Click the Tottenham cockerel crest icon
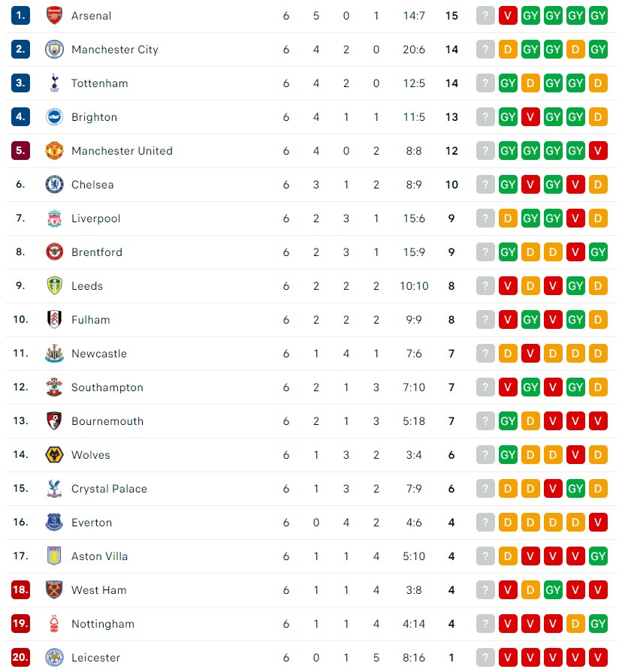The width and height of the screenshot is (628, 672). [54, 83]
